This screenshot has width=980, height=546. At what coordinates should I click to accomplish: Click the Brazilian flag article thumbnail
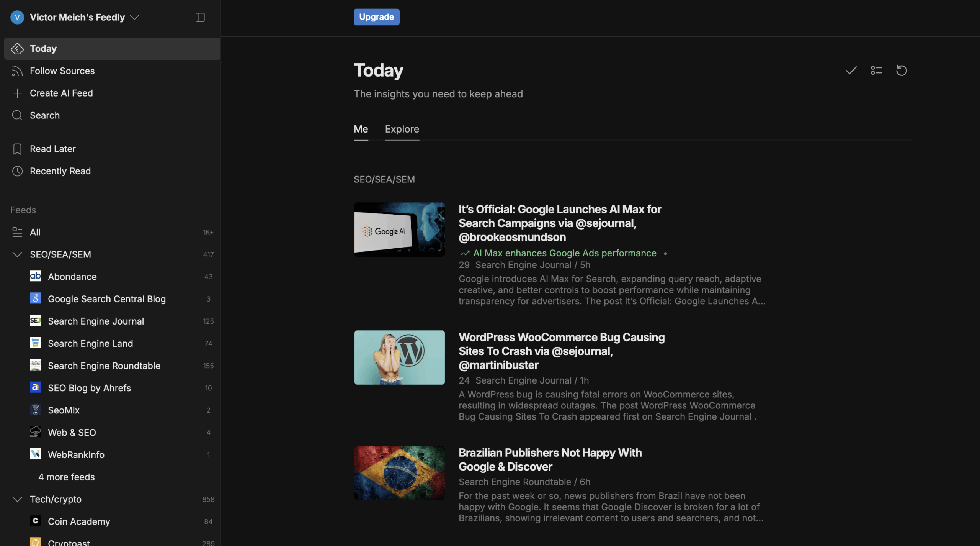[x=399, y=473]
